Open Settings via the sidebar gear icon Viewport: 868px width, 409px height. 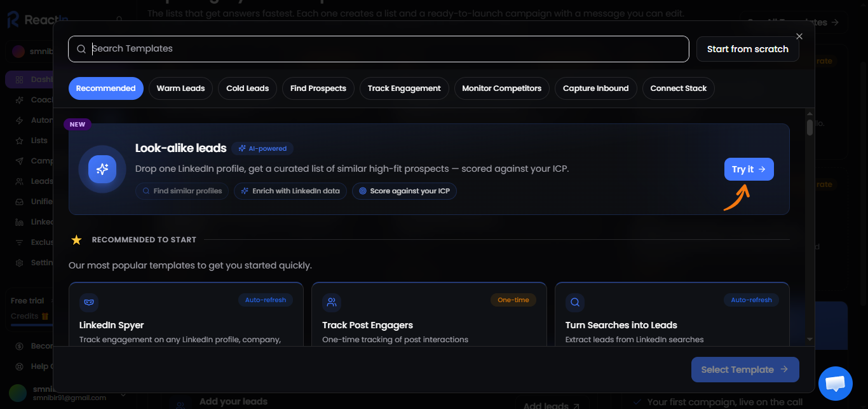click(x=18, y=263)
